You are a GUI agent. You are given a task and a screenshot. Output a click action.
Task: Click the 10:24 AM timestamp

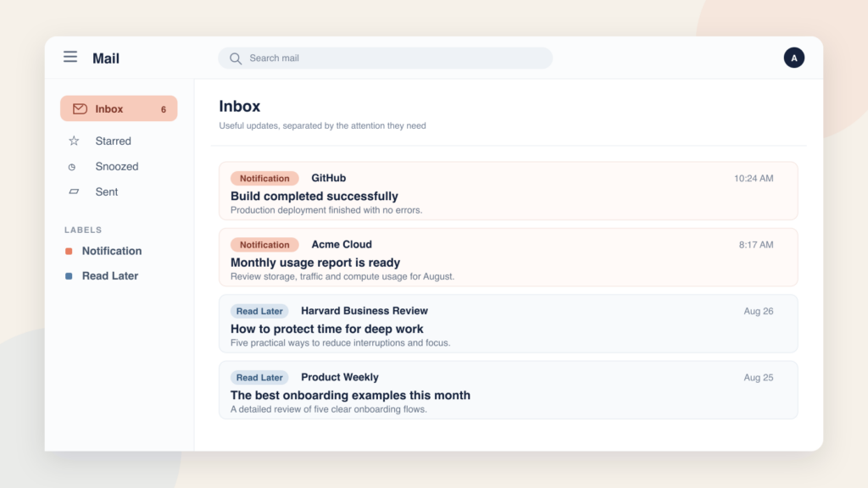point(754,178)
